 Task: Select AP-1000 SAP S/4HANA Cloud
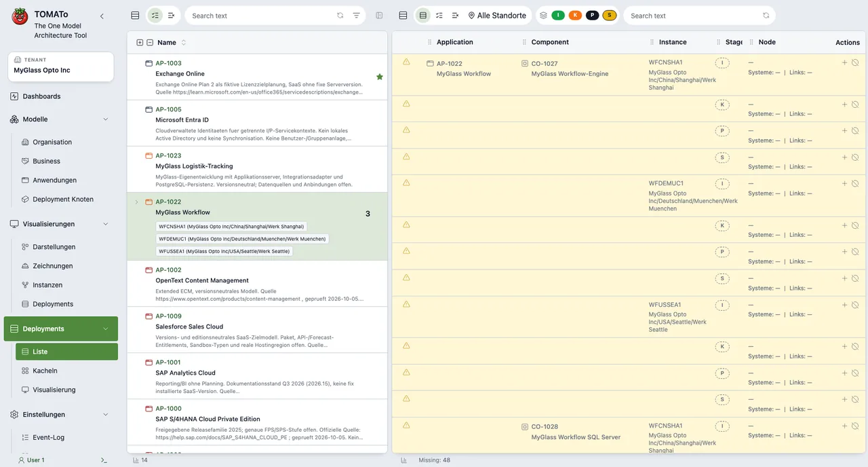[x=257, y=422]
